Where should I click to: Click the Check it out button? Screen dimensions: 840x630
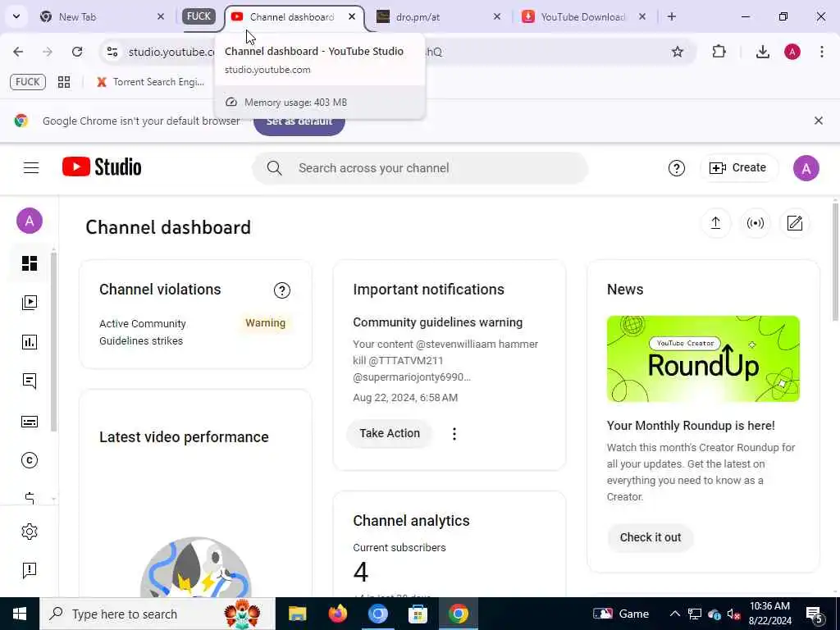[x=651, y=537]
